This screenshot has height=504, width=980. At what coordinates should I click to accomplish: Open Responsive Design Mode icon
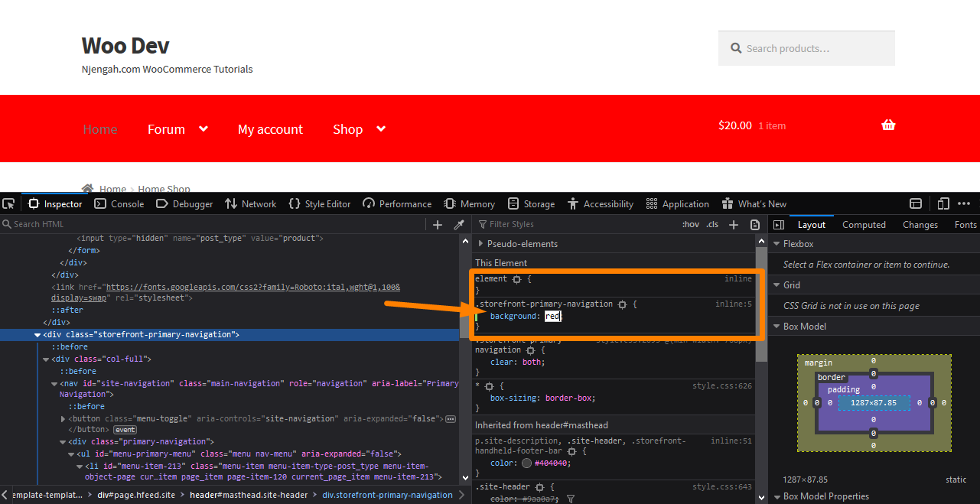coord(943,203)
